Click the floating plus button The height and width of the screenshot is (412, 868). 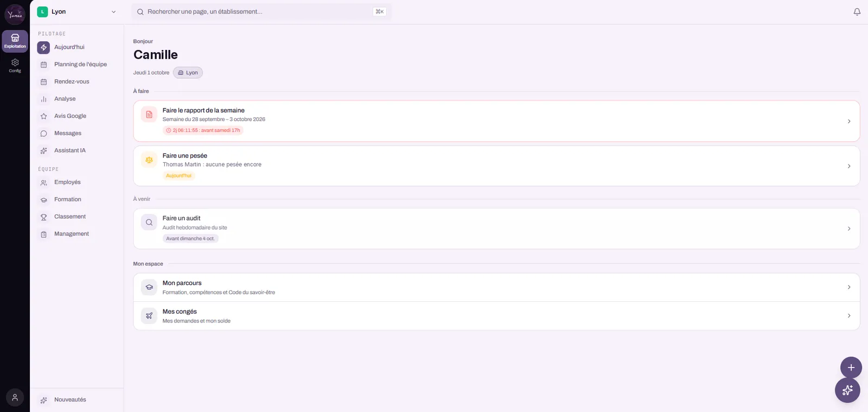[851, 367]
